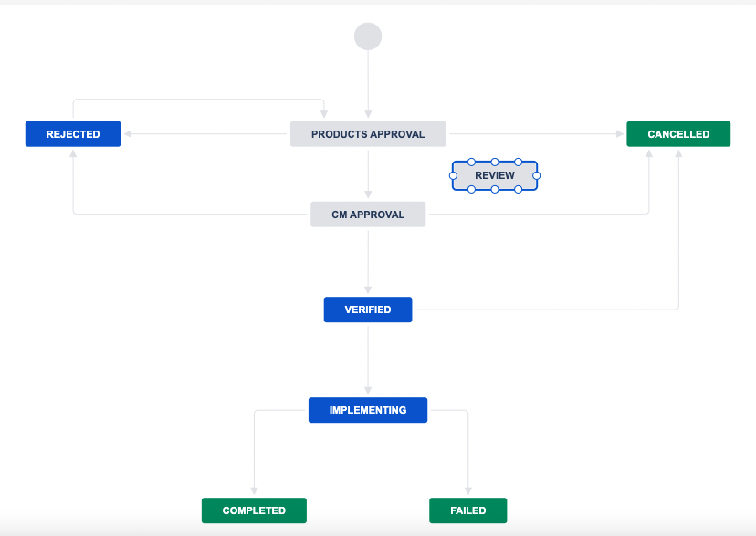Viewport: 756px width, 536px height.
Task: Click the top-left connection handle on REVIEW
Action: pyautogui.click(x=471, y=162)
